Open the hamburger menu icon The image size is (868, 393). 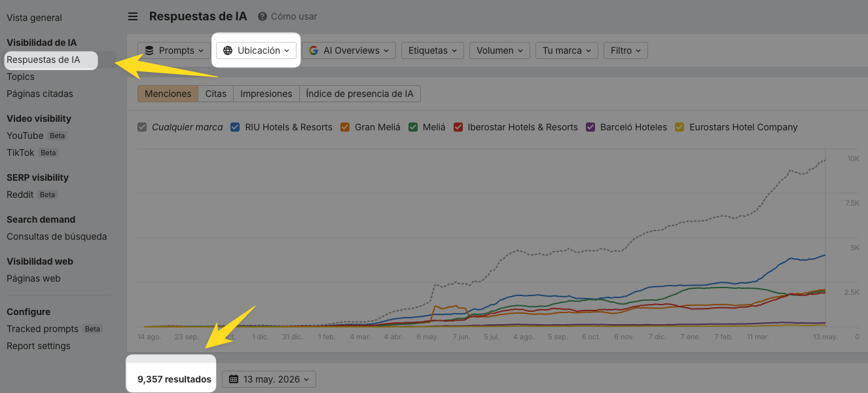click(133, 16)
